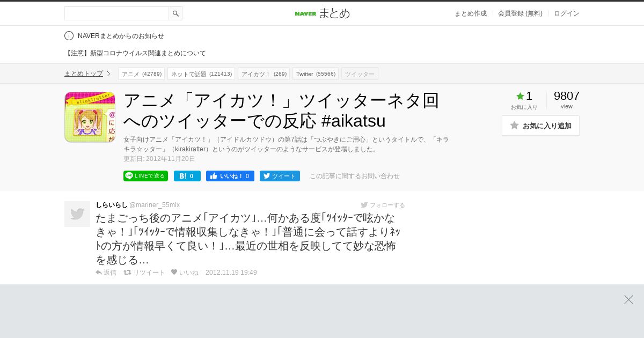Click the Hatena B! bookmark button
Image resolution: width=644 pixels, height=338 pixels.
(x=187, y=176)
